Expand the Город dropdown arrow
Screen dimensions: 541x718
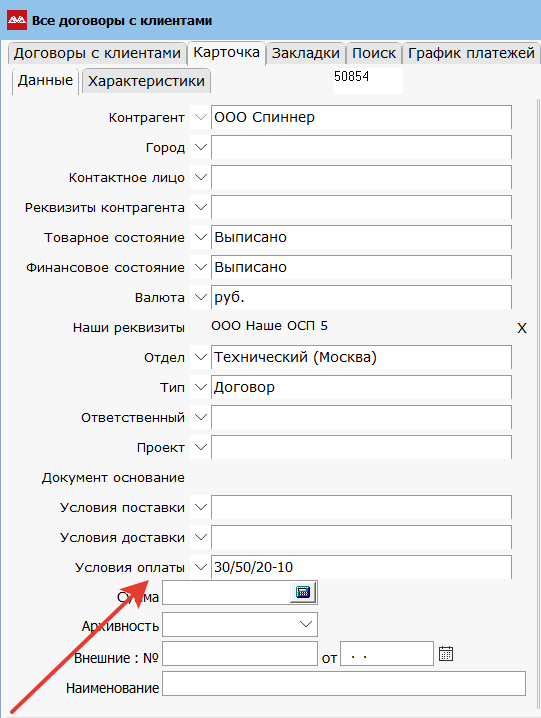click(200, 147)
